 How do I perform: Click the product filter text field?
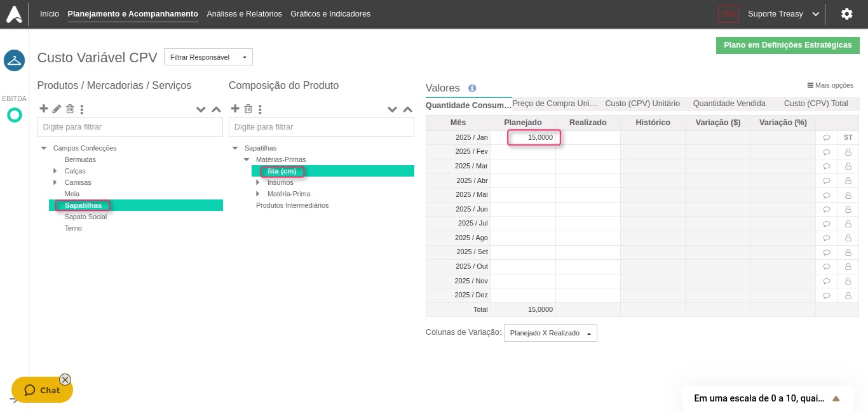130,127
